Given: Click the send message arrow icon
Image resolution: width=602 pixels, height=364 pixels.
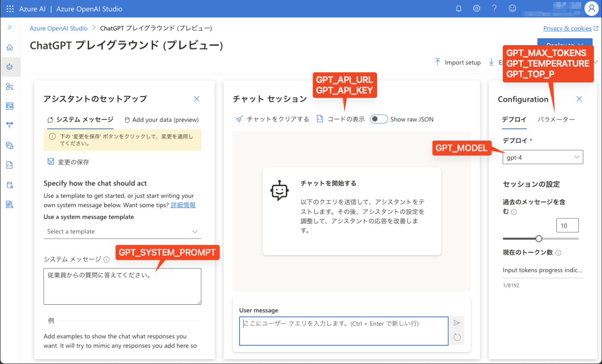Looking at the screenshot, I should [x=457, y=323].
